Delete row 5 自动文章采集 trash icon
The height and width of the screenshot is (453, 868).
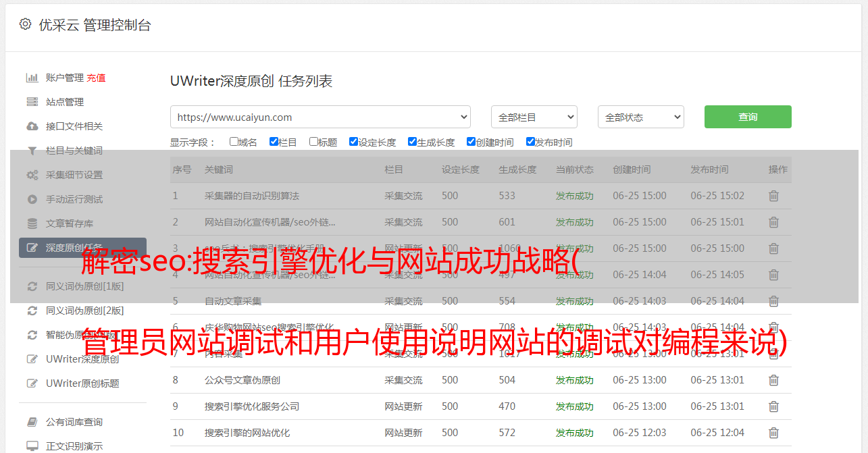773,301
